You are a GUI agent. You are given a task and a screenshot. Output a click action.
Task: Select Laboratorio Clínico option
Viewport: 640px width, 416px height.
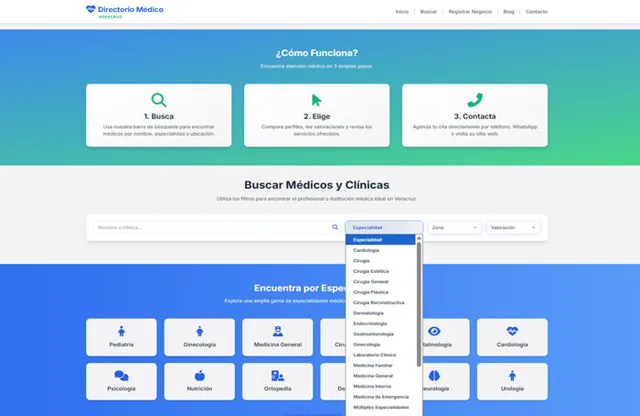(x=380, y=355)
